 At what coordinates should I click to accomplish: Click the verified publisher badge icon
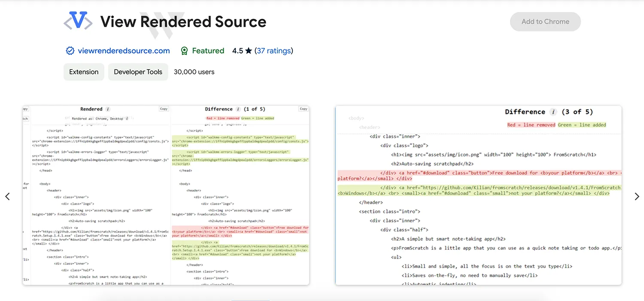click(x=70, y=51)
